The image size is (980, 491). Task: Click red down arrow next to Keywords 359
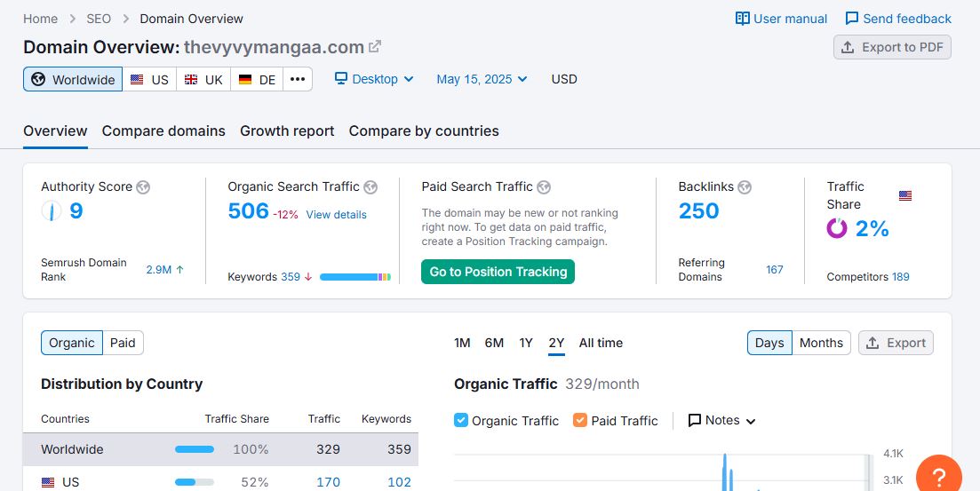tap(308, 277)
